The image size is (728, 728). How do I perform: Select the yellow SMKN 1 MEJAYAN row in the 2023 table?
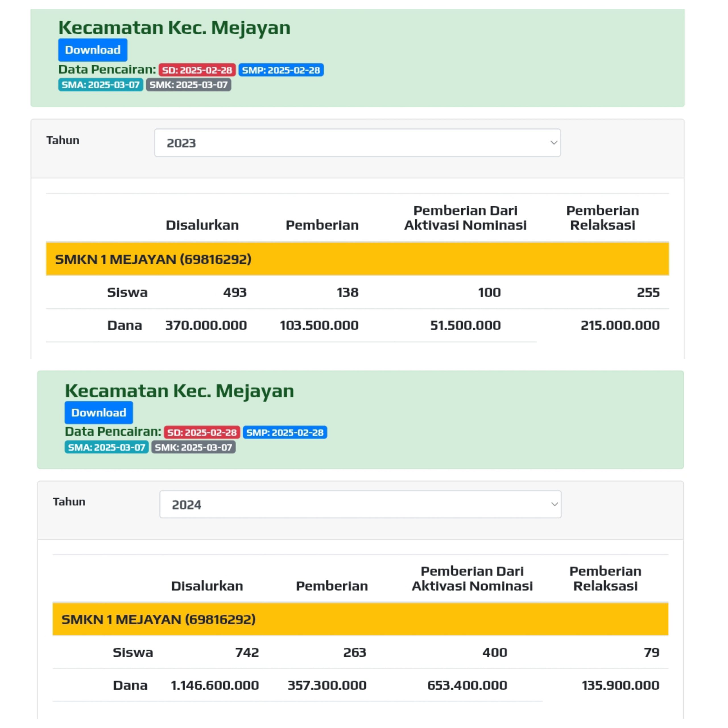pyautogui.click(x=357, y=259)
